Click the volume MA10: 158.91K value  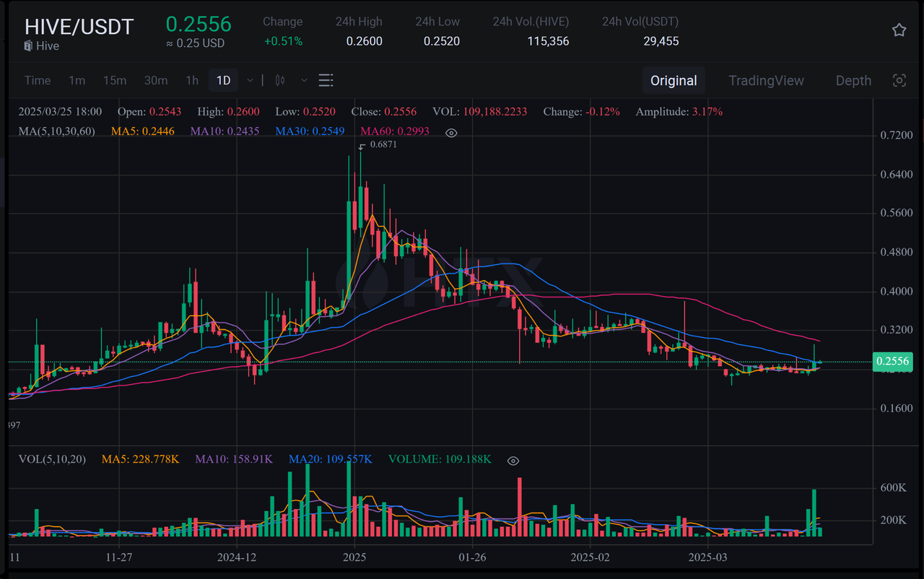coord(234,459)
